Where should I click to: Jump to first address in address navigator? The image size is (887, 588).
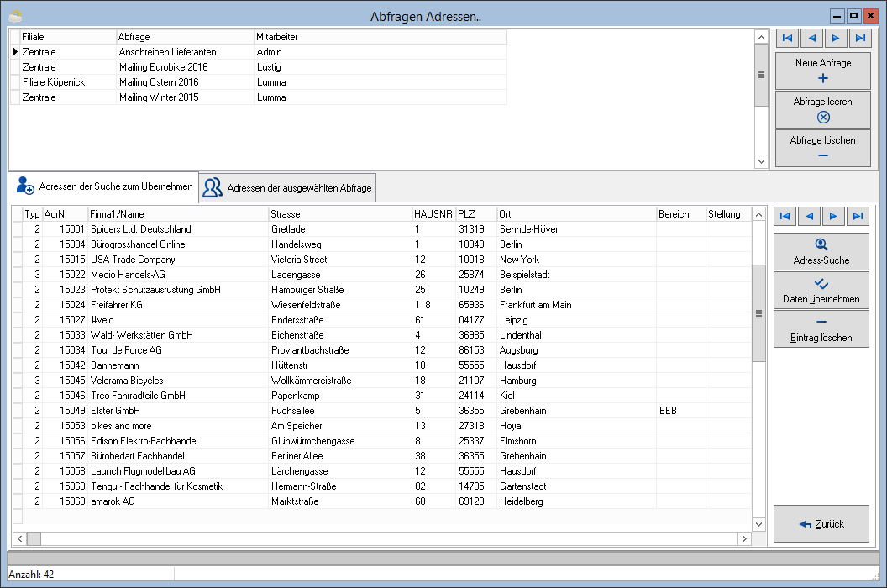click(x=785, y=216)
